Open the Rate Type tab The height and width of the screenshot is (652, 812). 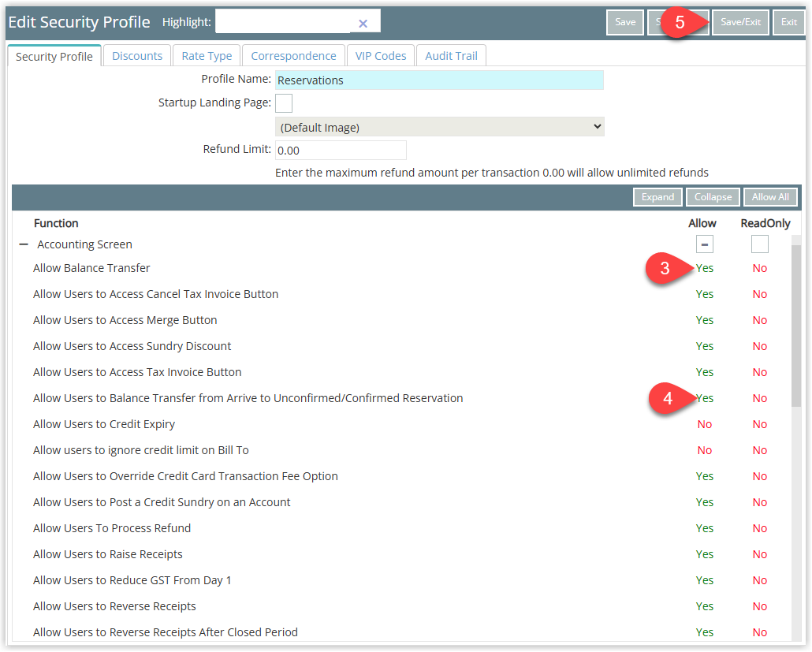(207, 56)
